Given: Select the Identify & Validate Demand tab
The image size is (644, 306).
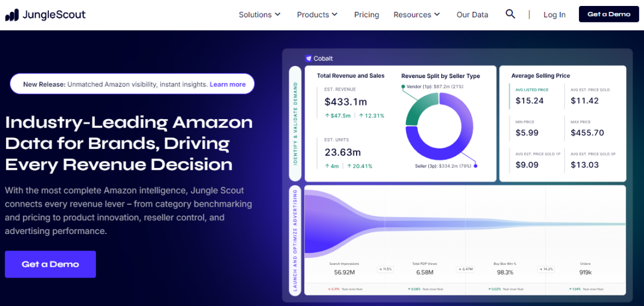Looking at the screenshot, I should [x=295, y=123].
